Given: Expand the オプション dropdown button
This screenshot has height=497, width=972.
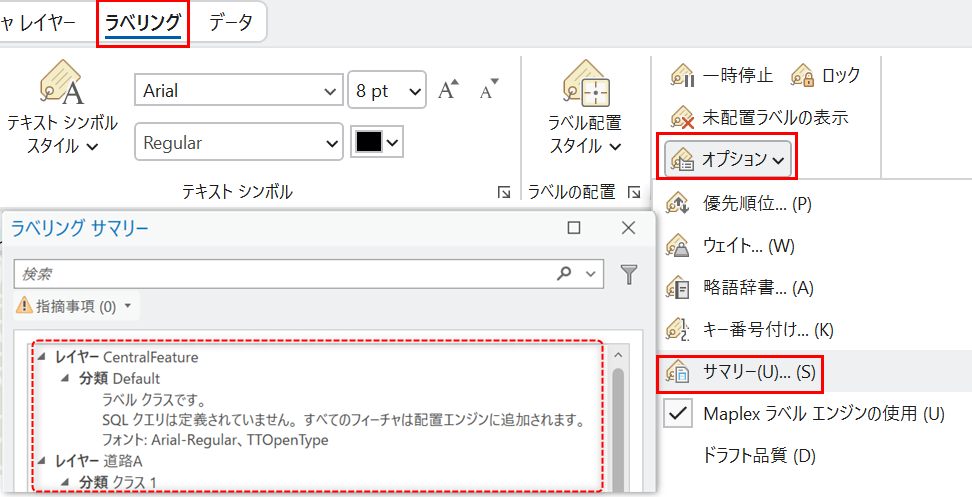Looking at the screenshot, I should click(x=726, y=158).
